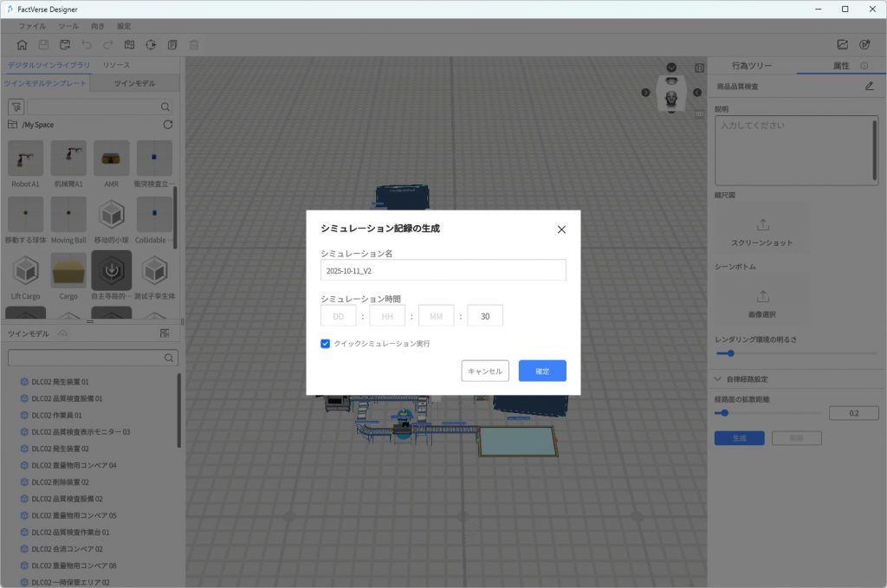Uncheck クイックシミュレーション実行 checkbox

326,344
